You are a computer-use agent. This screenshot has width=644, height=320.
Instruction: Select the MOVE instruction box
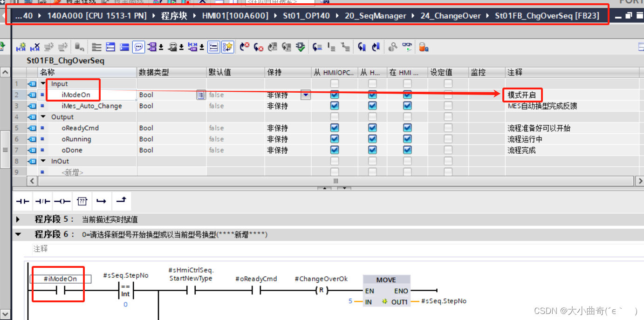[x=386, y=291]
